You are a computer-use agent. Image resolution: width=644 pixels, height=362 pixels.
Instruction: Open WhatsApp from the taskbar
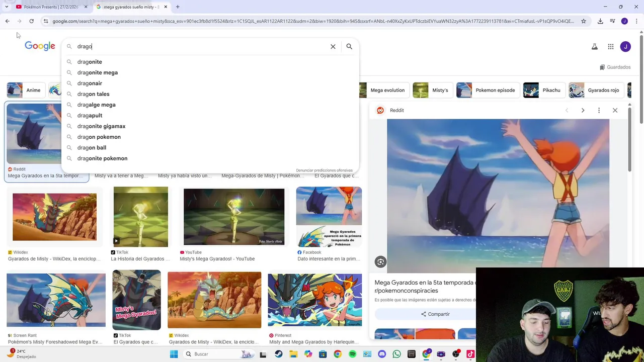point(396,354)
